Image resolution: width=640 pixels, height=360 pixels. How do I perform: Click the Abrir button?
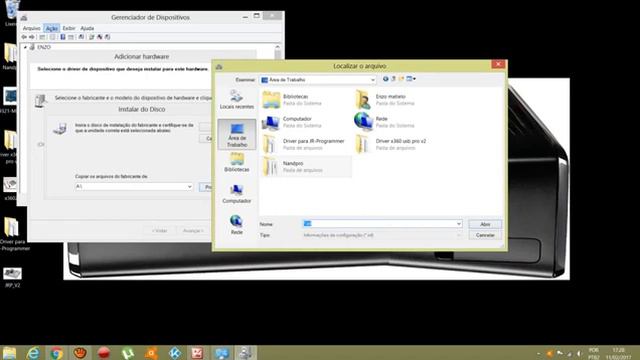coord(485,224)
